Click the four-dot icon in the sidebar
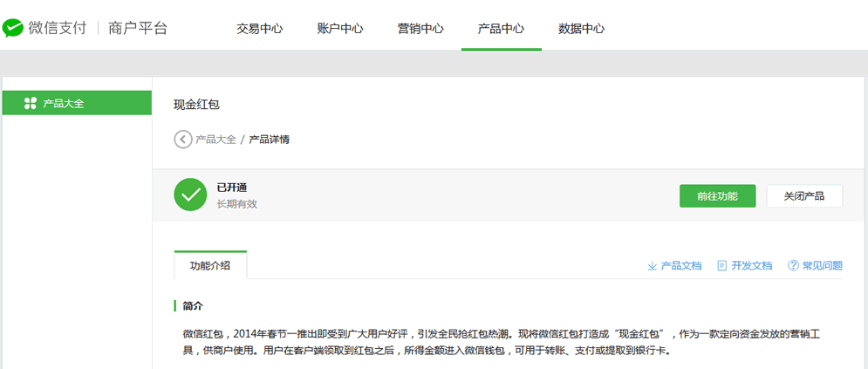The height and width of the screenshot is (369, 868). point(30,103)
